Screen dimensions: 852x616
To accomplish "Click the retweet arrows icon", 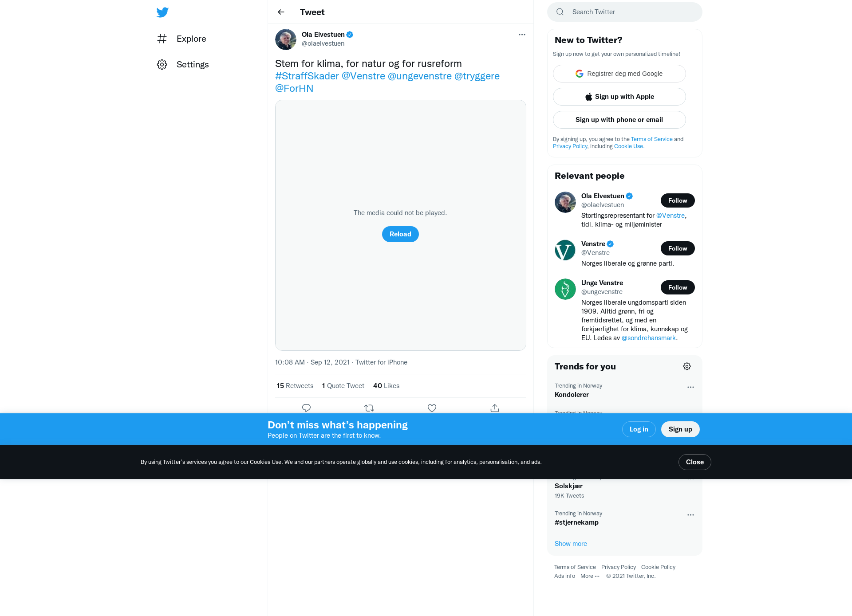I will [369, 408].
